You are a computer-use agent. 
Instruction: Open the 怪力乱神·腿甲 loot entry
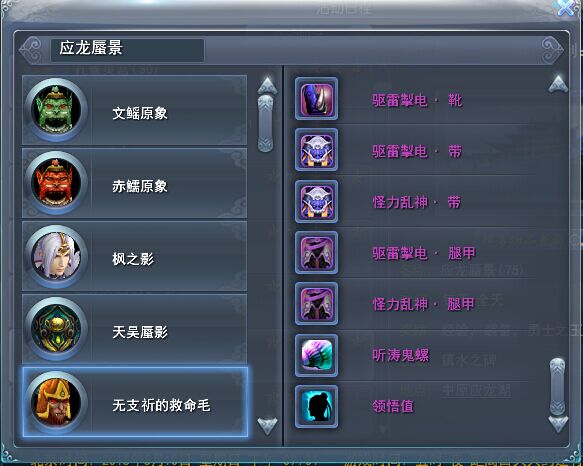(424, 304)
